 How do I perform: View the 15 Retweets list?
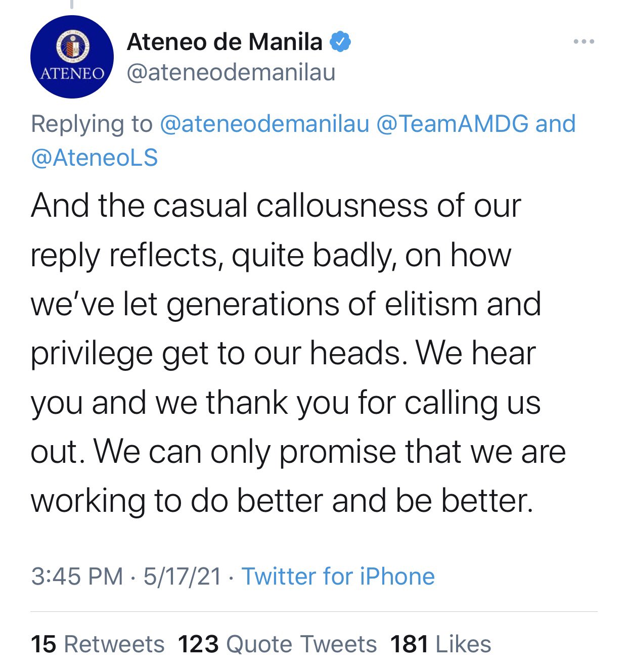click(98, 644)
